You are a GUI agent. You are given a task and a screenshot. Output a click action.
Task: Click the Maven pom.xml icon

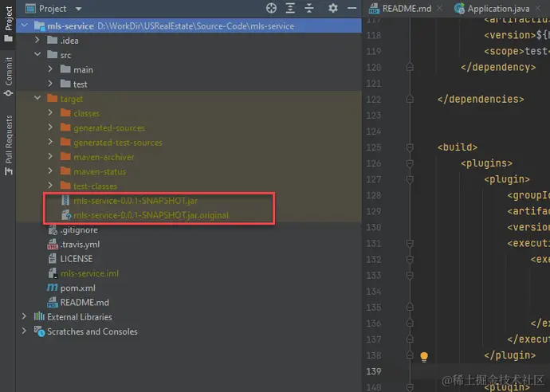(x=53, y=288)
